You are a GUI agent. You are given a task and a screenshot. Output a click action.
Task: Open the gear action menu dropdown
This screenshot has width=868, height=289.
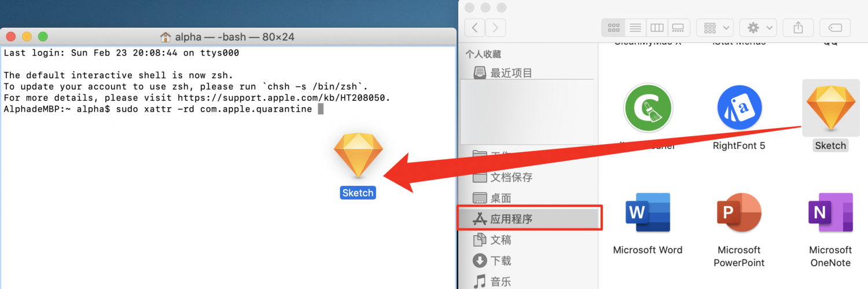pyautogui.click(x=759, y=27)
